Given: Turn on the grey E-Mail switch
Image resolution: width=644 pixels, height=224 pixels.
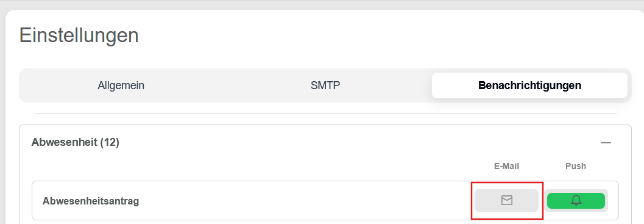Looking at the screenshot, I should [x=506, y=201].
